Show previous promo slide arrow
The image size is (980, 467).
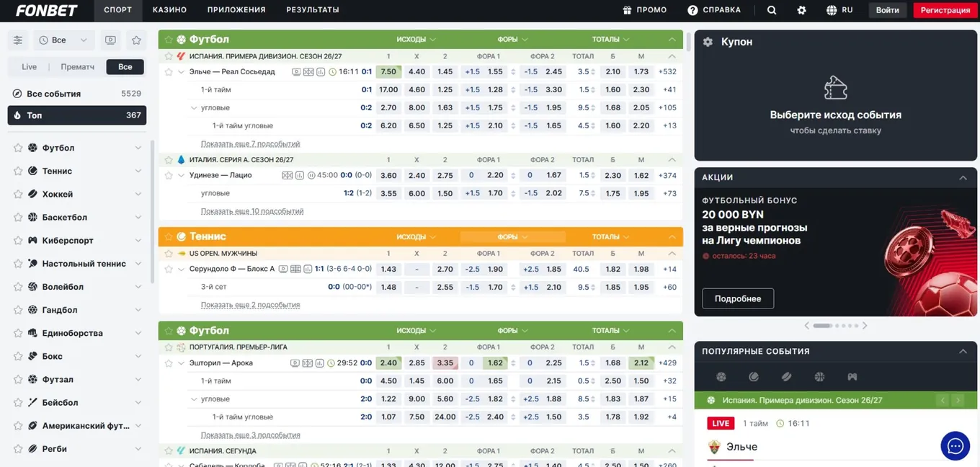coord(806,326)
